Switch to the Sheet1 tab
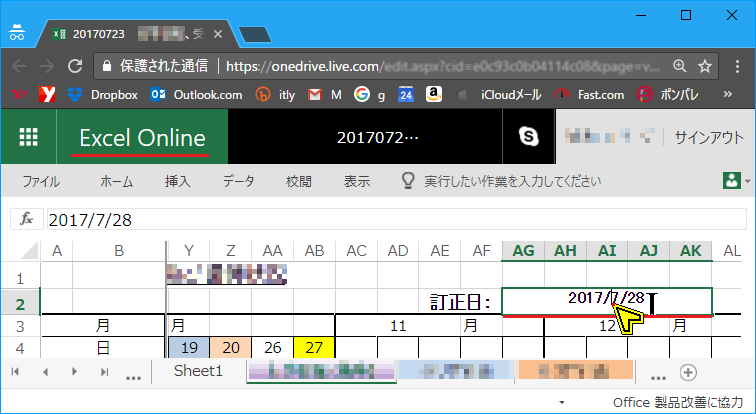 199,371
